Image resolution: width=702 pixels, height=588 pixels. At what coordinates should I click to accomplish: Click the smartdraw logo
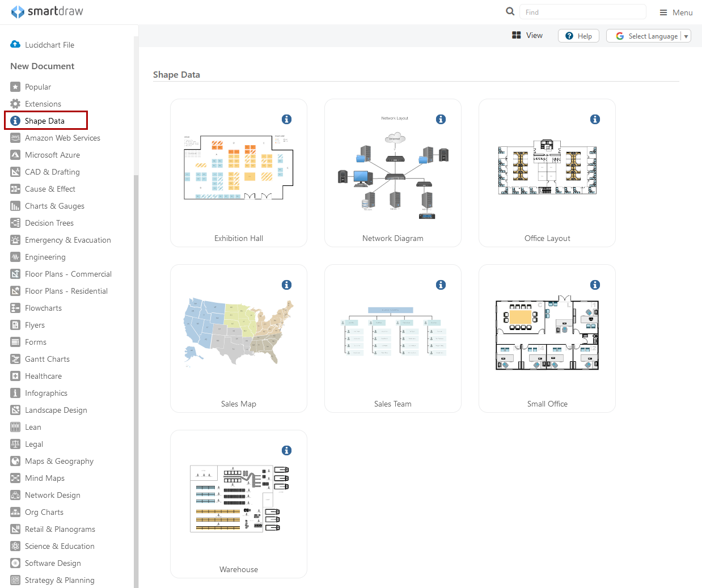[47, 11]
